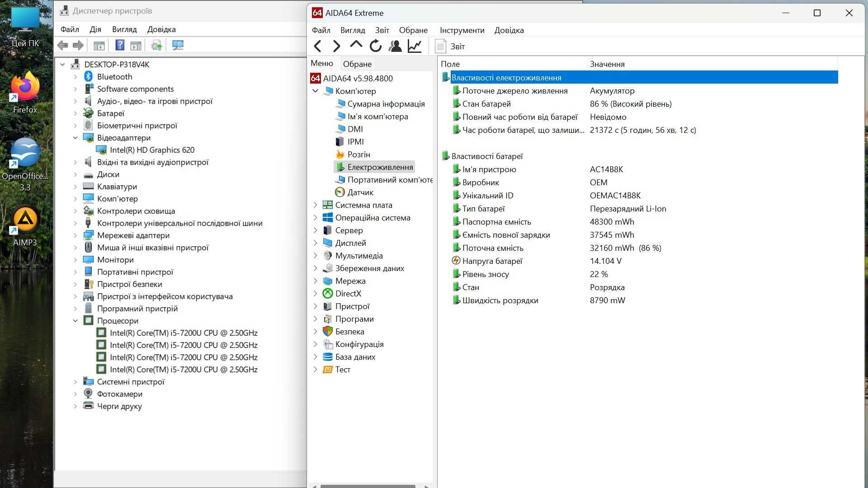
Task: Collapse DESKTOP-P318V4K root node
Action: tap(63, 65)
